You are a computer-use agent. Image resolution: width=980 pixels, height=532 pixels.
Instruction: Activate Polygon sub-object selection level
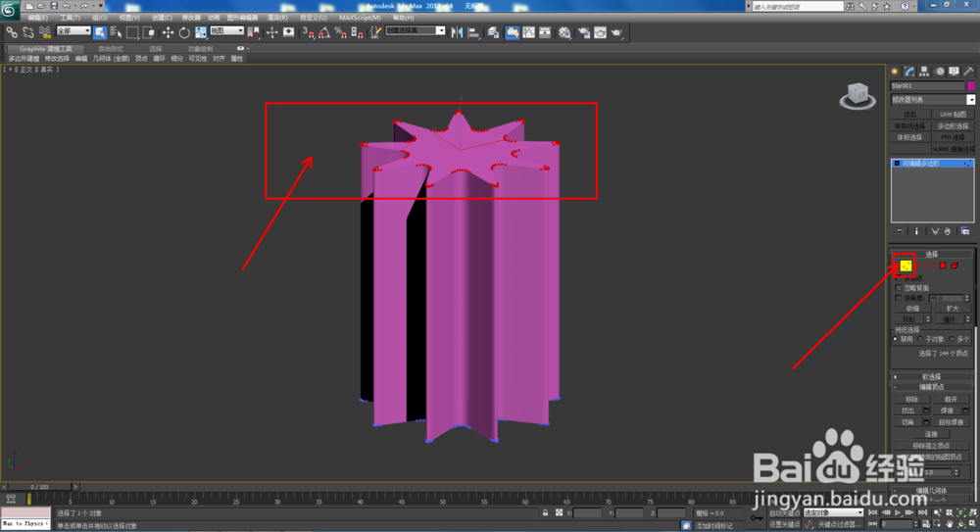point(943,266)
